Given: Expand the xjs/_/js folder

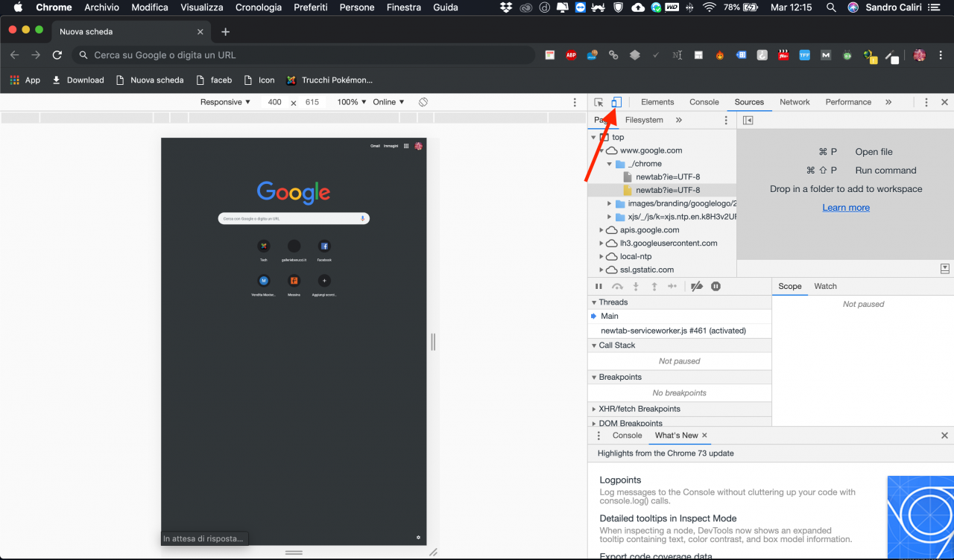Looking at the screenshot, I should 610,217.
